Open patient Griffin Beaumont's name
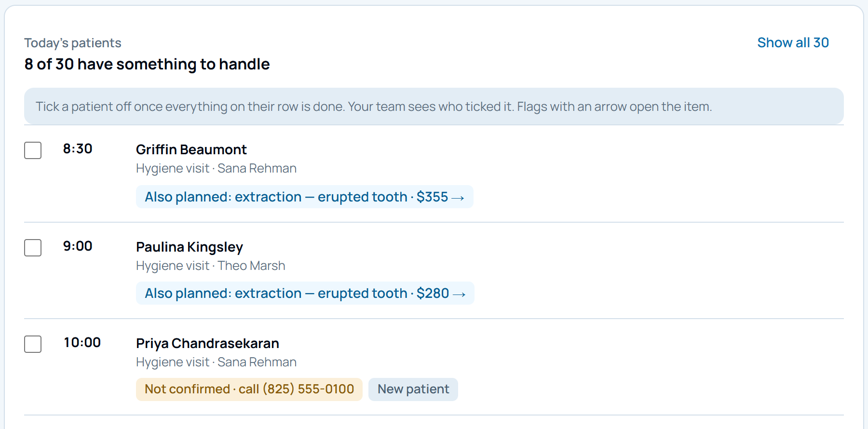868x429 pixels. pyautogui.click(x=191, y=149)
